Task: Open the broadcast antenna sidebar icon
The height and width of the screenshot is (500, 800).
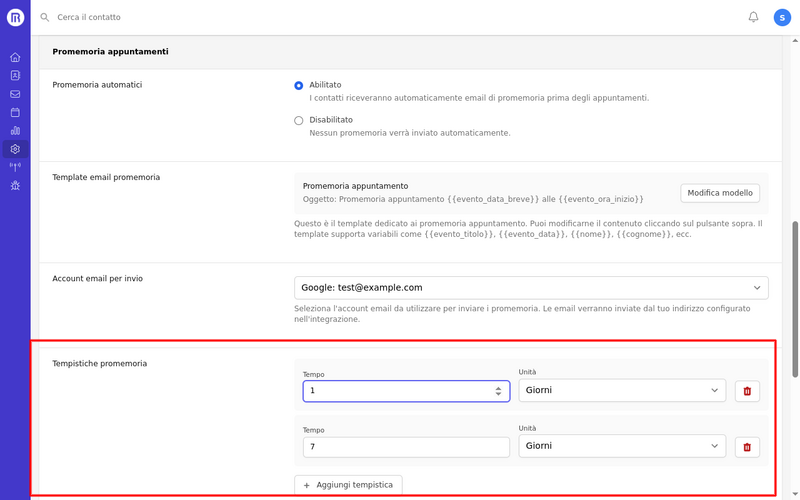Action: pyautogui.click(x=15, y=167)
